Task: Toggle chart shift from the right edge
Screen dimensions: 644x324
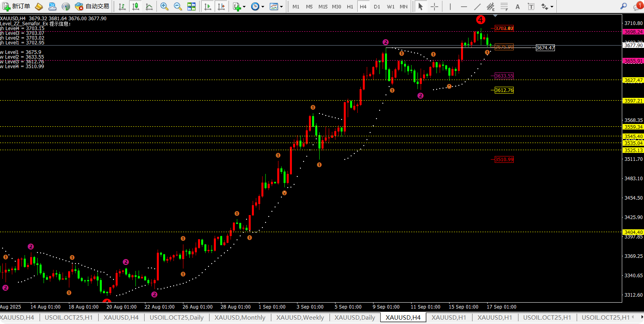Action: pos(221,6)
